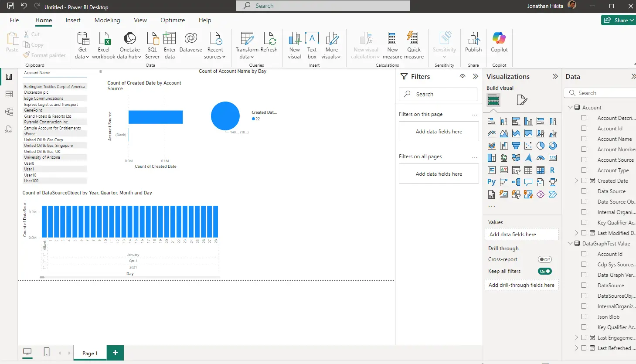
Task: Switch to the Insert ribbon tab
Action: coord(73,20)
